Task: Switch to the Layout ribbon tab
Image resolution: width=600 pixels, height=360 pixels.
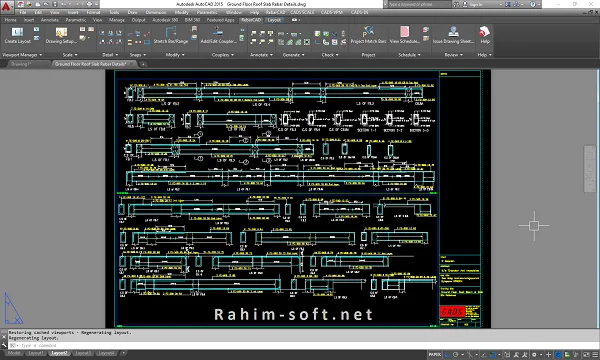Action: [274, 20]
